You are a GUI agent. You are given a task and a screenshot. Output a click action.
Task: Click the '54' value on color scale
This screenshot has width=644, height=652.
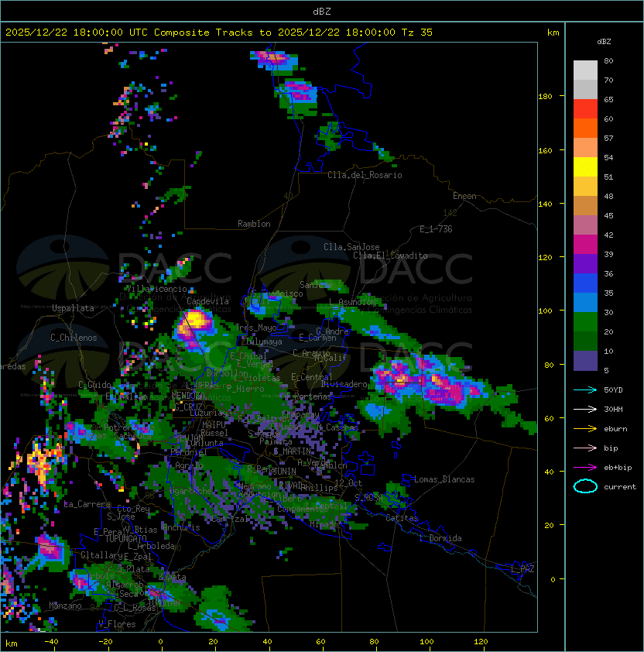[x=608, y=158]
